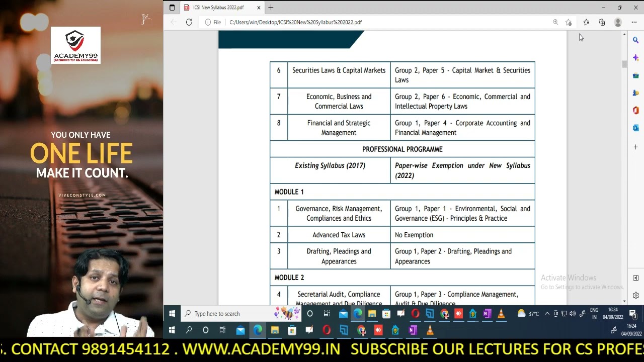Add this page to favorites
The height and width of the screenshot is (362, 644).
pos(569,22)
